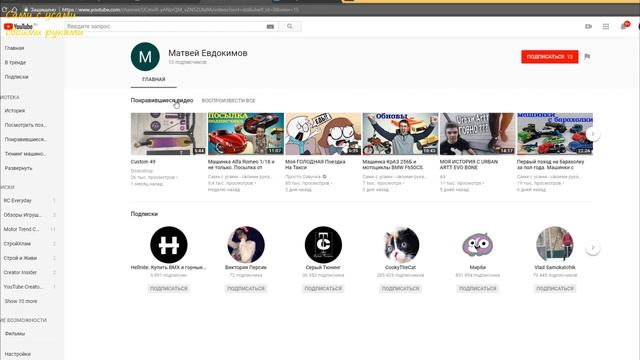Click the red Подписаться button

pos(549,57)
